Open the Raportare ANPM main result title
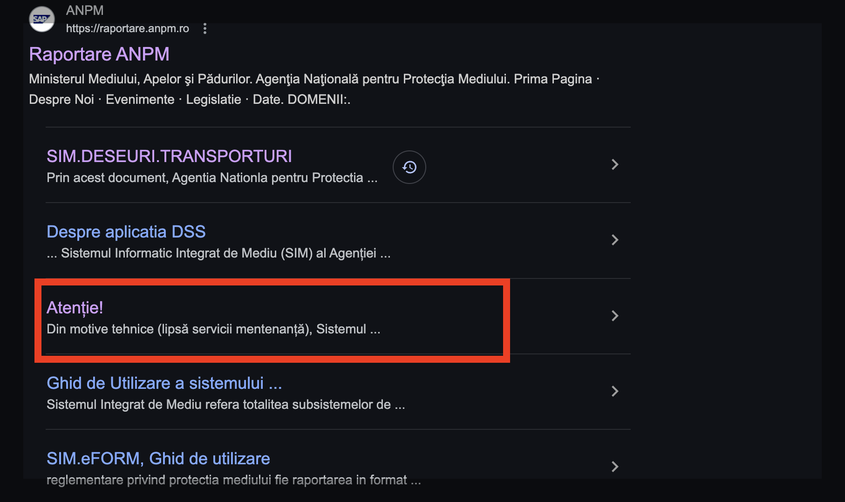 pos(99,54)
